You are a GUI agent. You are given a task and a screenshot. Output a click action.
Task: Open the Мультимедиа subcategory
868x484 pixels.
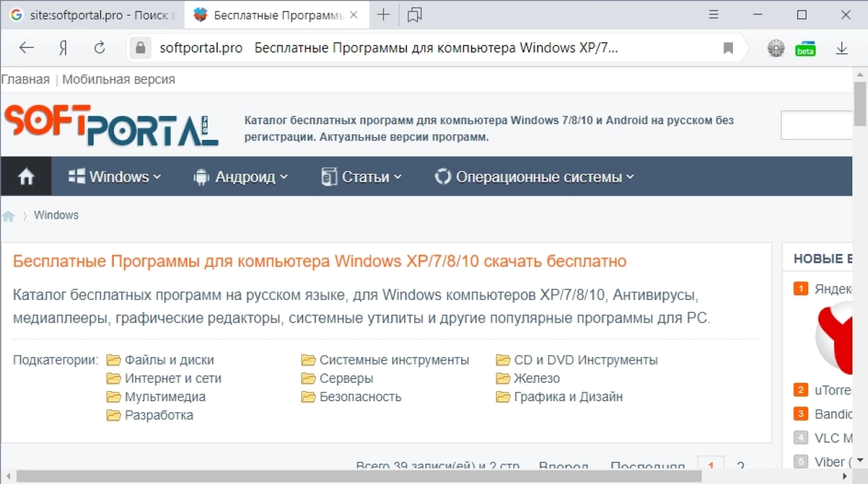pyautogui.click(x=165, y=396)
